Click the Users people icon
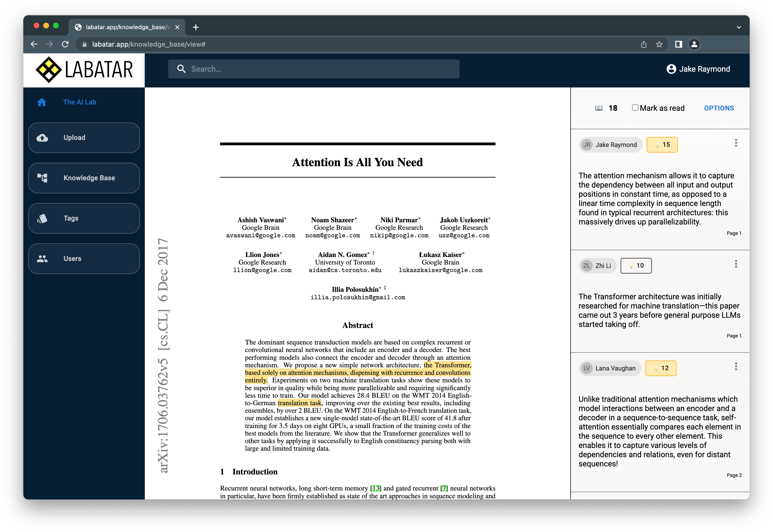The width and height of the screenshot is (773, 532). click(x=42, y=259)
